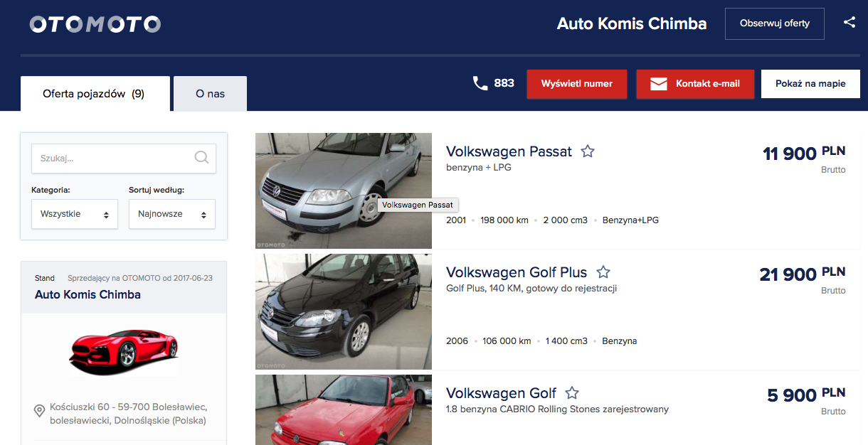The image size is (868, 445).
Task: Open the Sortuj według dropdown
Action: (172, 214)
